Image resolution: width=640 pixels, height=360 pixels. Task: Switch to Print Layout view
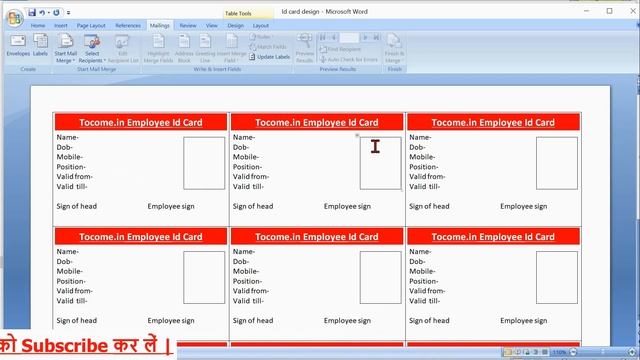(508, 352)
